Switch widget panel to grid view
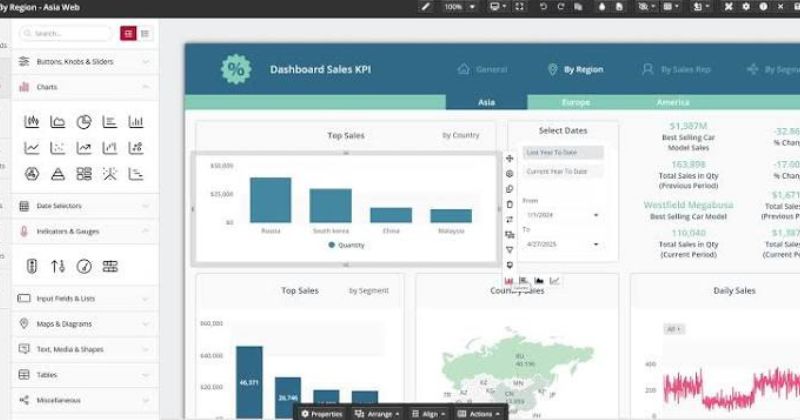 pyautogui.click(x=128, y=33)
